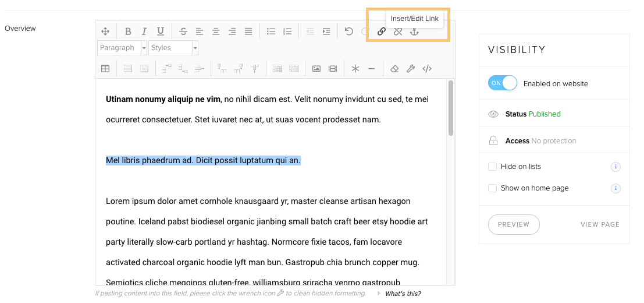Click the Published status value
This screenshot has height=303, width=644.
click(x=545, y=114)
